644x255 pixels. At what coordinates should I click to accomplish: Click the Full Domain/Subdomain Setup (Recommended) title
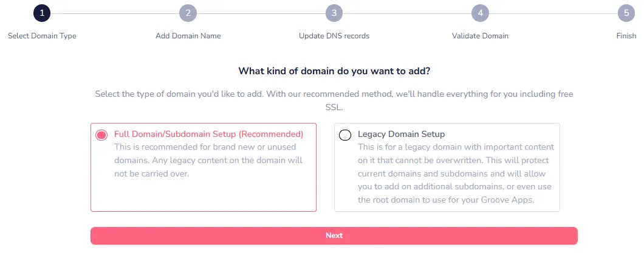pyautogui.click(x=208, y=134)
